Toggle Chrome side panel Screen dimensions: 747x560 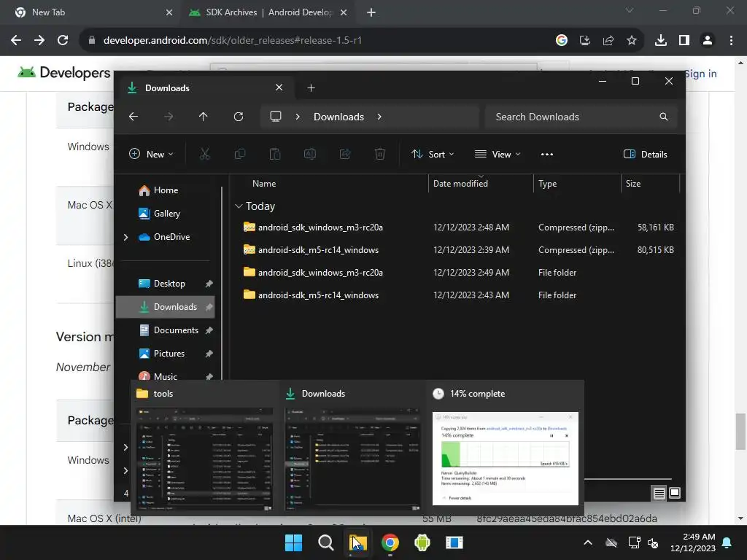click(x=684, y=41)
